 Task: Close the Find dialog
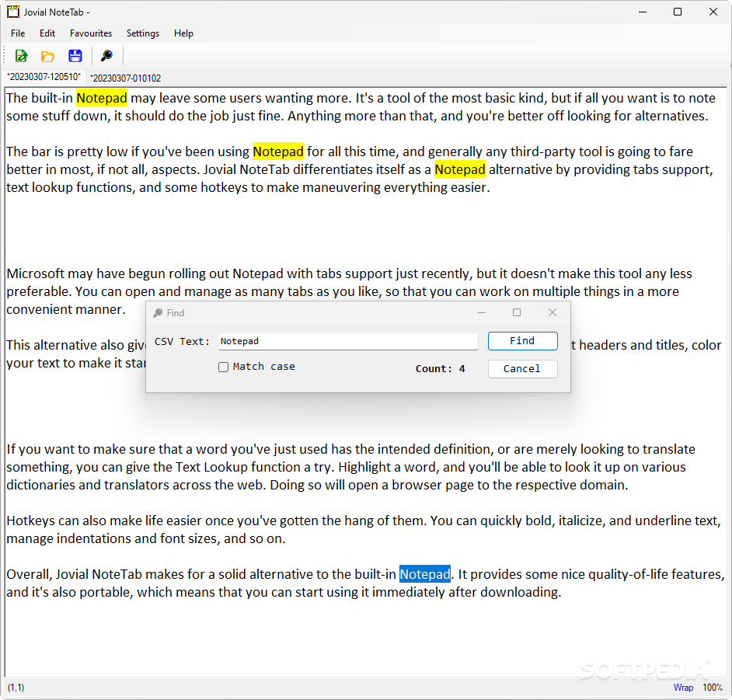pos(552,312)
